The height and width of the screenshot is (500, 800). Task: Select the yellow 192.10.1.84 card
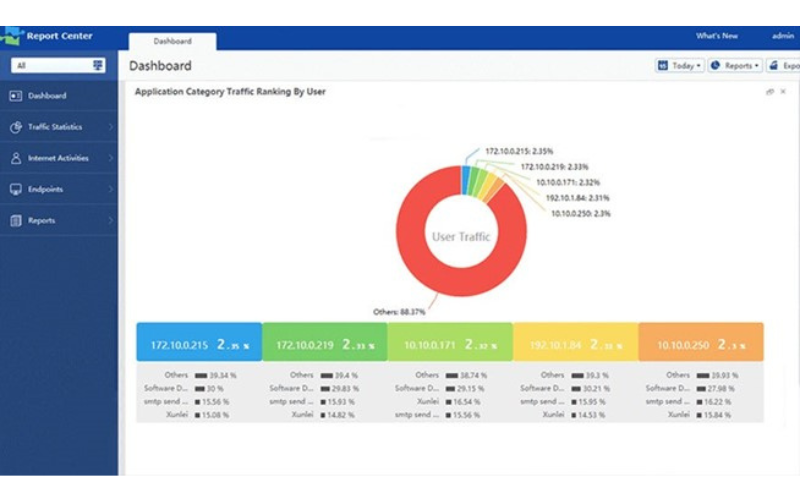click(576, 342)
